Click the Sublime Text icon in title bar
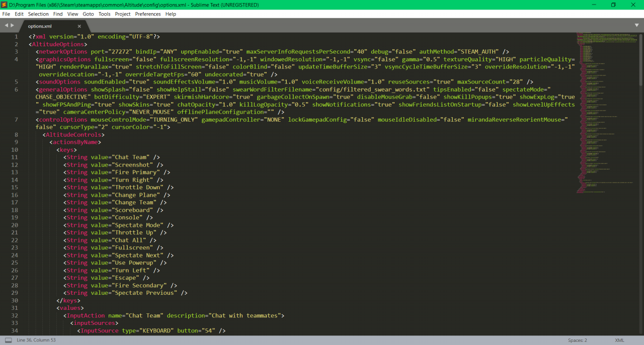 tap(5, 5)
